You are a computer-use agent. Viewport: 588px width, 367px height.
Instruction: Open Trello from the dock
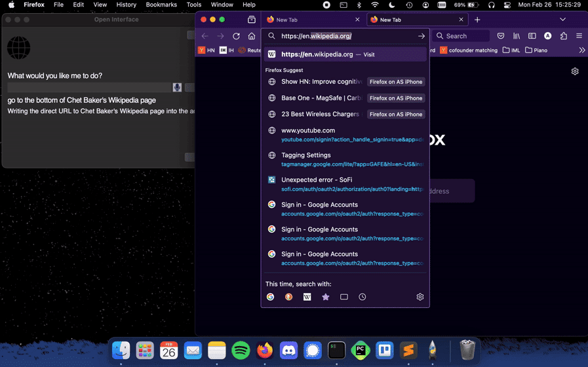[x=384, y=351]
